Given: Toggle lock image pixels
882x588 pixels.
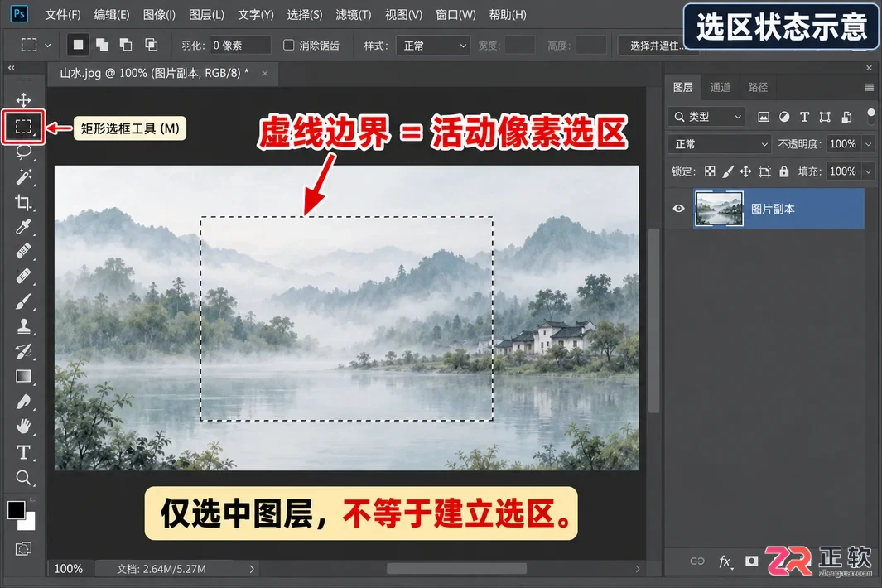Looking at the screenshot, I should tap(728, 171).
